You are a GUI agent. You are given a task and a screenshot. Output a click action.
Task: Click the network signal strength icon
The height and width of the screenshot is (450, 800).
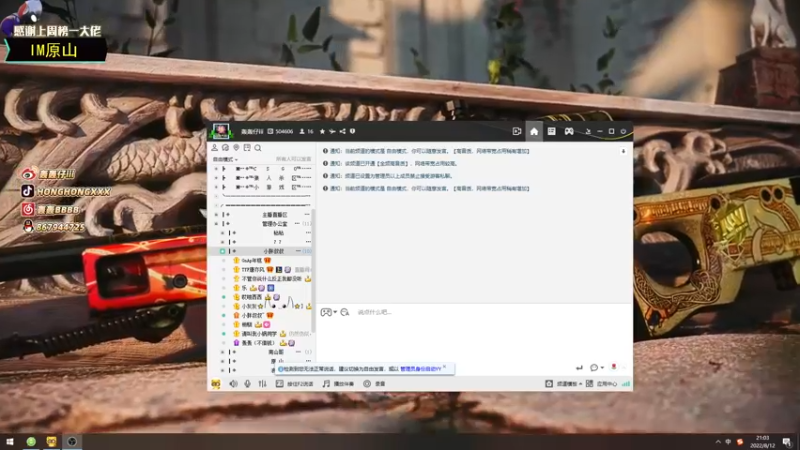tap(626, 384)
